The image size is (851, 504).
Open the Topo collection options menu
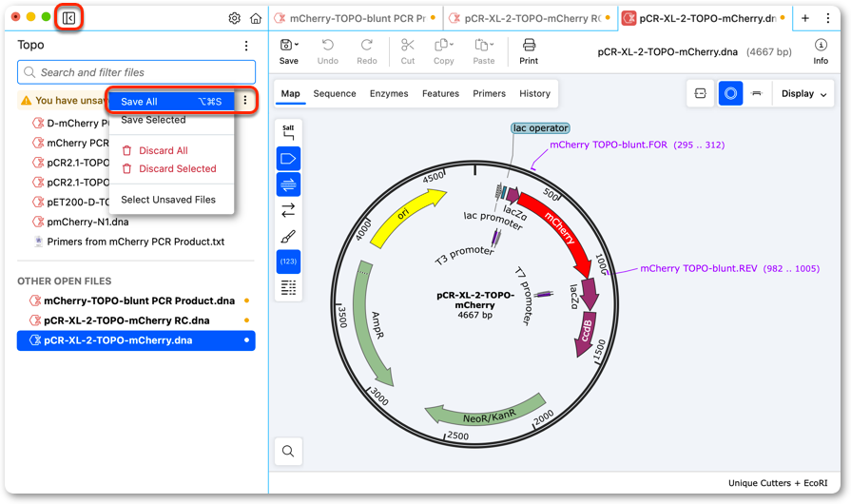(x=246, y=46)
